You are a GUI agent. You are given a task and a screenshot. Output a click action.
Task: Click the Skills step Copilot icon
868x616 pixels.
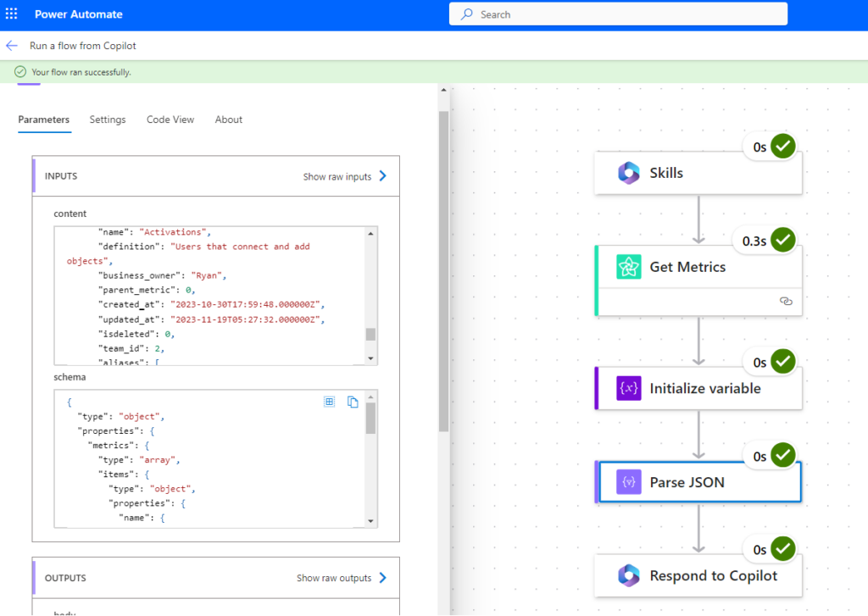tap(629, 173)
